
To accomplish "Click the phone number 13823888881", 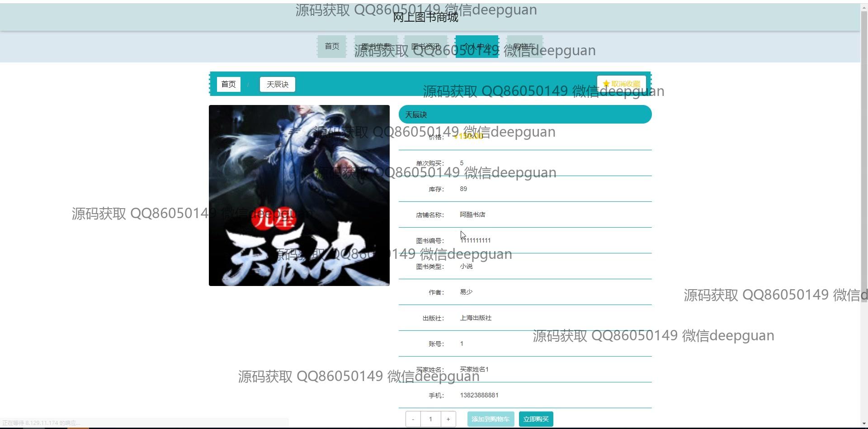I will pyautogui.click(x=479, y=396).
